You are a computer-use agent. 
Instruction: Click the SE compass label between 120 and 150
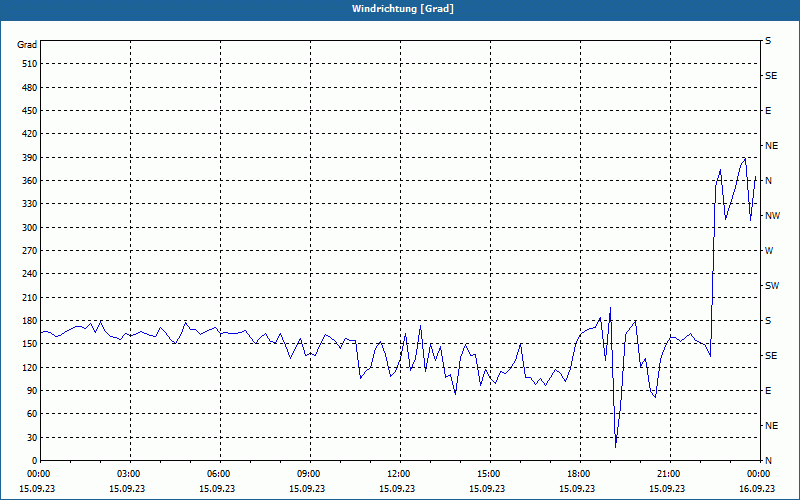pos(771,356)
